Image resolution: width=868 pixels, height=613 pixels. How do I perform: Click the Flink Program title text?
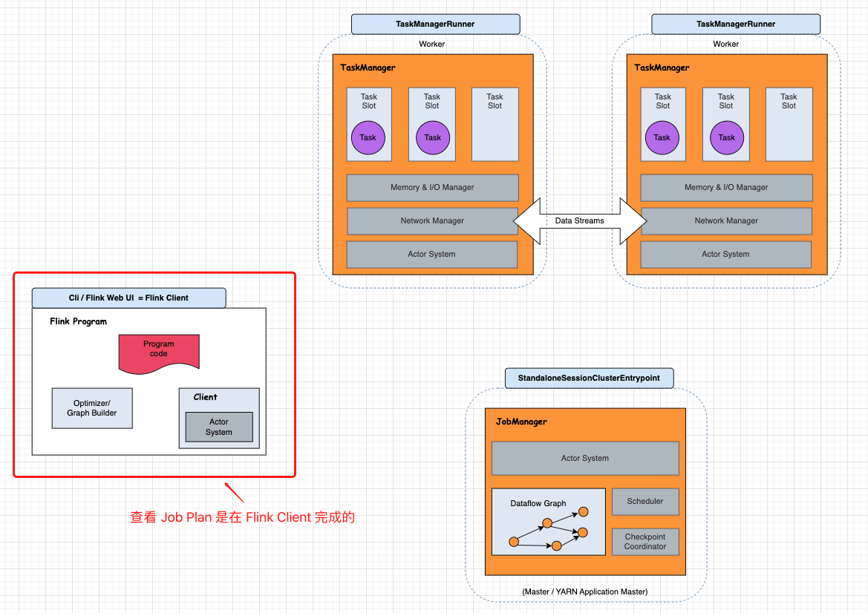coord(79,321)
